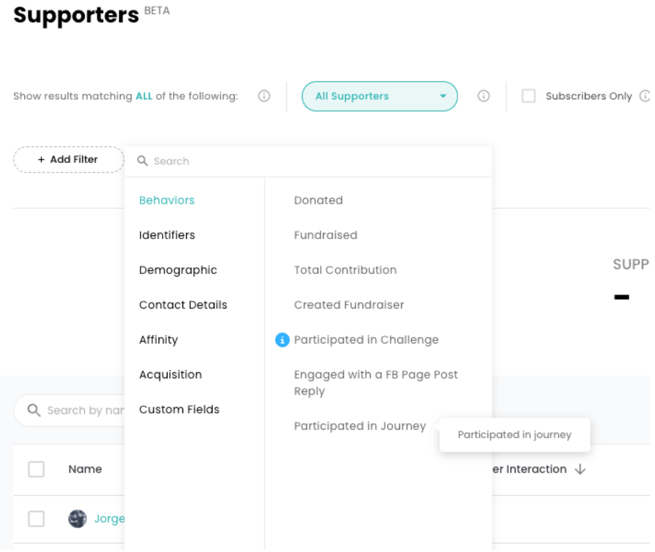This screenshot has width=655, height=552.
Task: Toggle the select-all checkbox in table header
Action: 36,469
